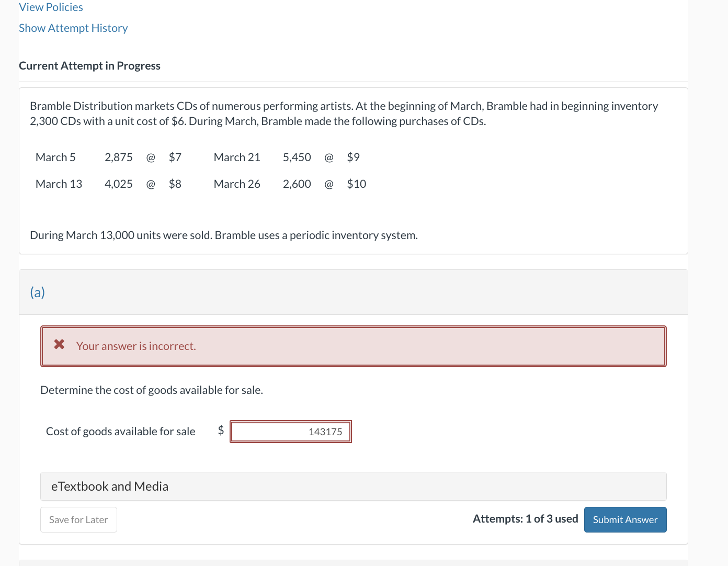Click the part (a) header label
This screenshot has width=728, height=566.
click(38, 292)
